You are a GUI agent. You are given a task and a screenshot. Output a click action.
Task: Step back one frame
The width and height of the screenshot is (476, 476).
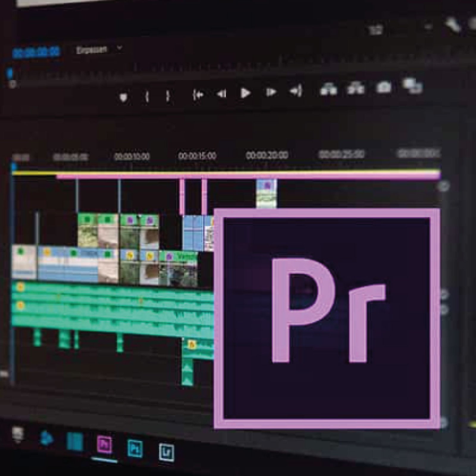tap(222, 94)
